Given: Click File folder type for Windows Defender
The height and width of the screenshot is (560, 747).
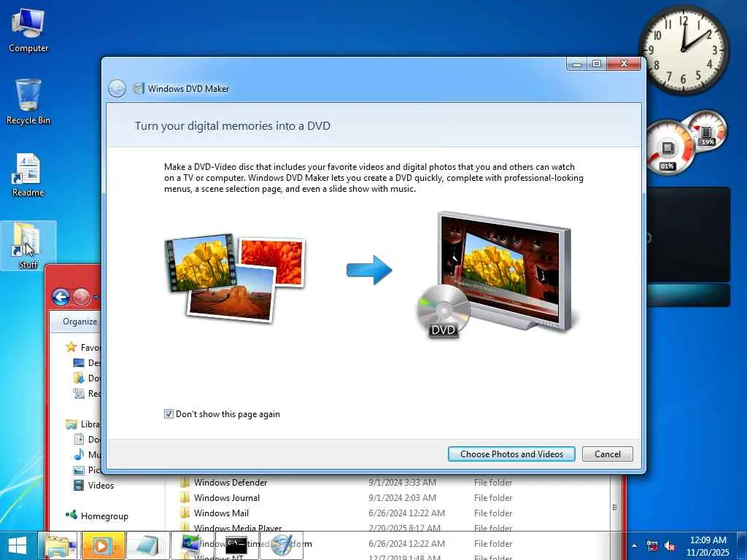Looking at the screenshot, I should click(x=493, y=483).
